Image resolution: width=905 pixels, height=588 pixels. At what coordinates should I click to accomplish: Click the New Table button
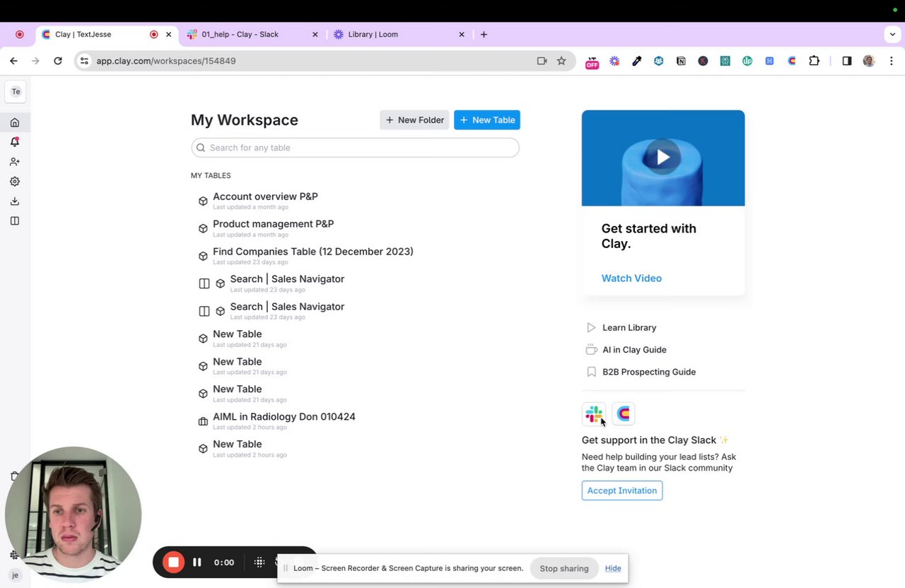tap(487, 120)
